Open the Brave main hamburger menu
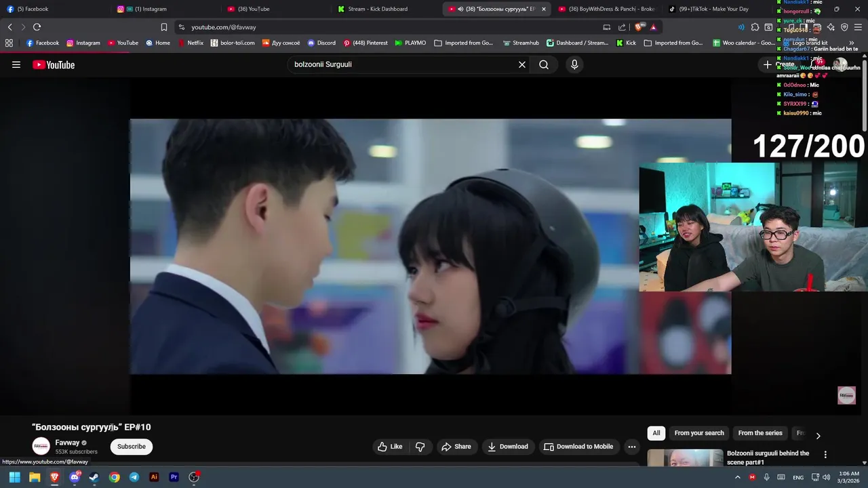The height and width of the screenshot is (488, 868). tap(859, 27)
